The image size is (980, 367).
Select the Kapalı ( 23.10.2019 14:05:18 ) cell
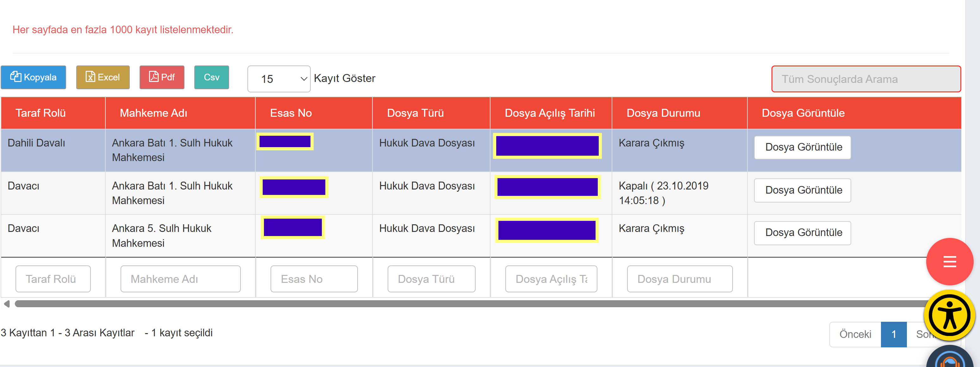[679, 193]
